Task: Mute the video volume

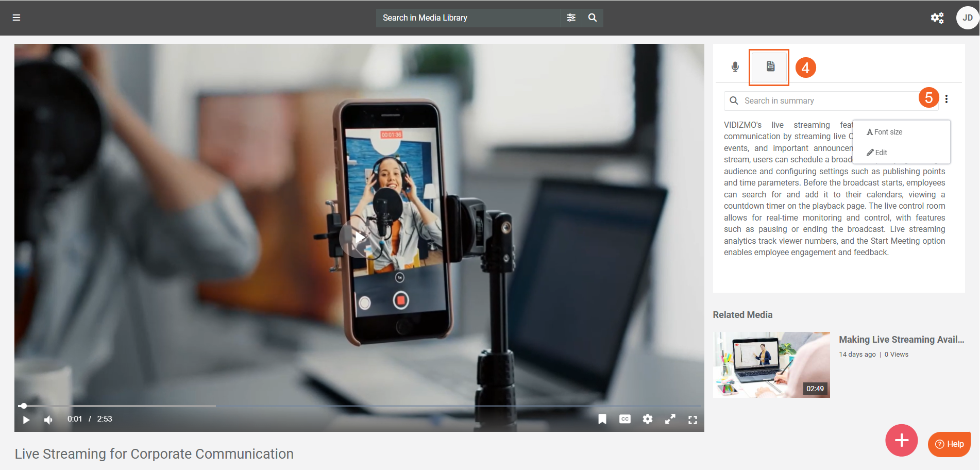Action: [x=48, y=419]
